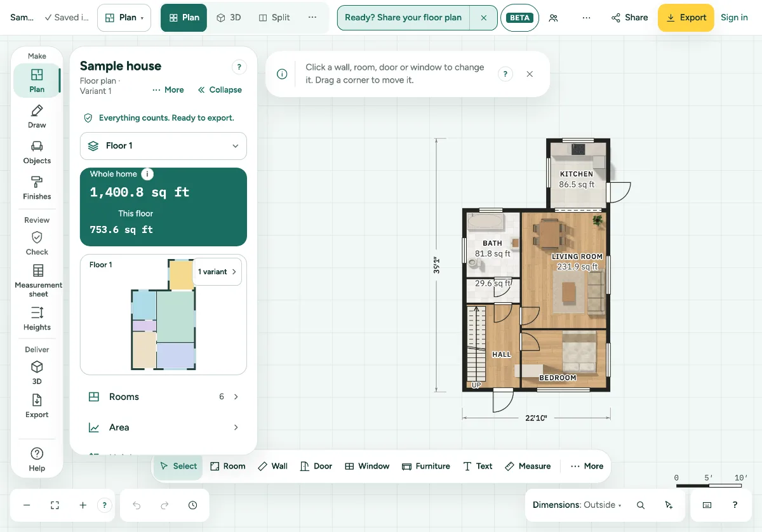Fit the plan to screen
Image resolution: width=762 pixels, height=532 pixels.
pos(55,505)
